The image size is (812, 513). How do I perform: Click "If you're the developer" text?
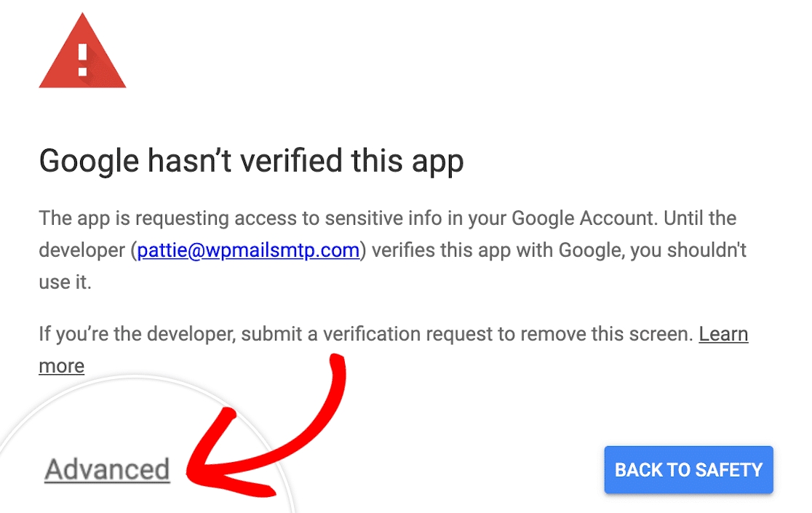click(137, 334)
